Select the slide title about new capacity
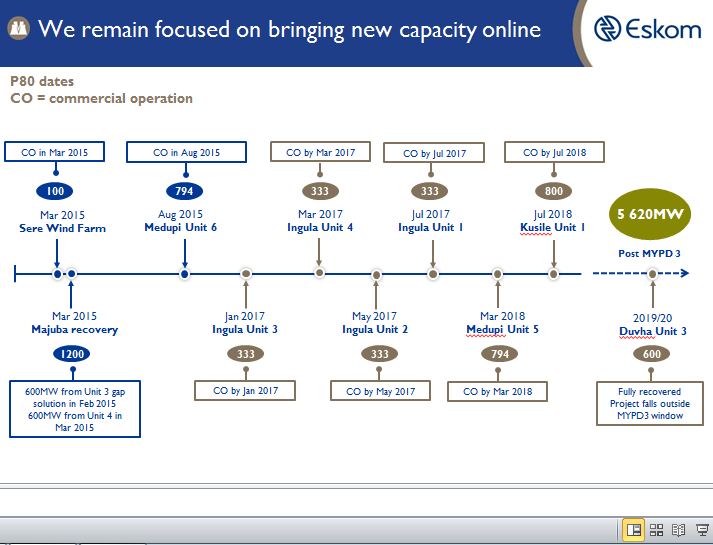Screen dimensions: 713x545 coord(290,30)
